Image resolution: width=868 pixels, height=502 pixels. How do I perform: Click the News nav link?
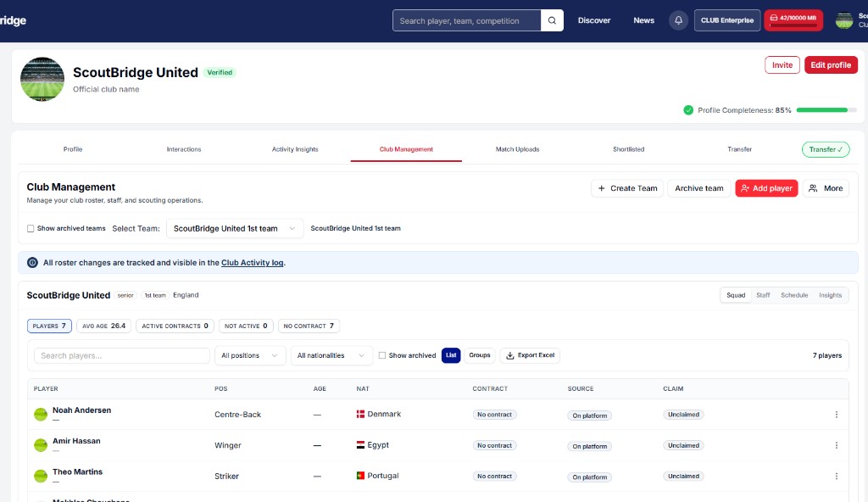(644, 20)
